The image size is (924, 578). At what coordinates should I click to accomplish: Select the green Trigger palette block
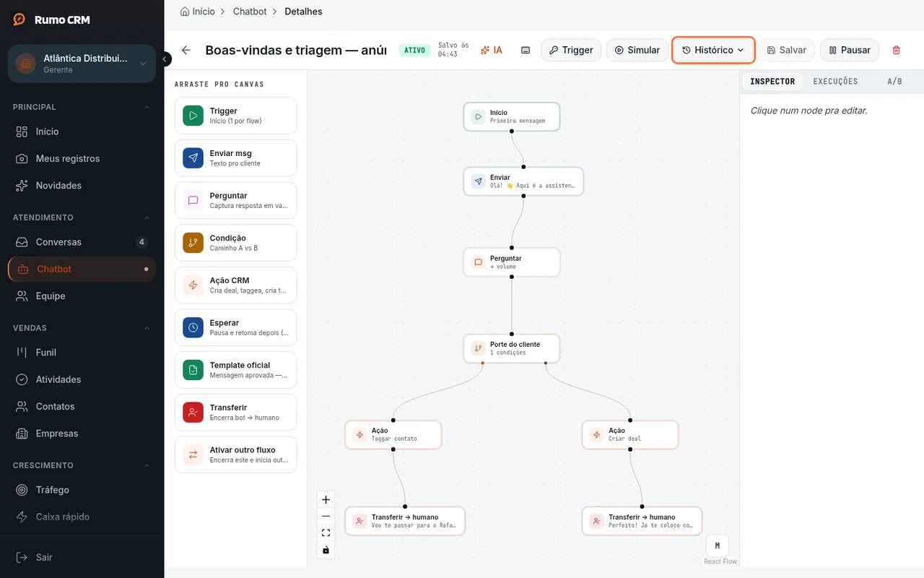(x=235, y=116)
